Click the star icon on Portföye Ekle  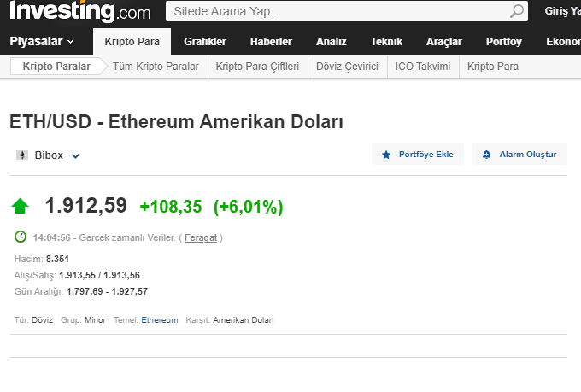[386, 155]
